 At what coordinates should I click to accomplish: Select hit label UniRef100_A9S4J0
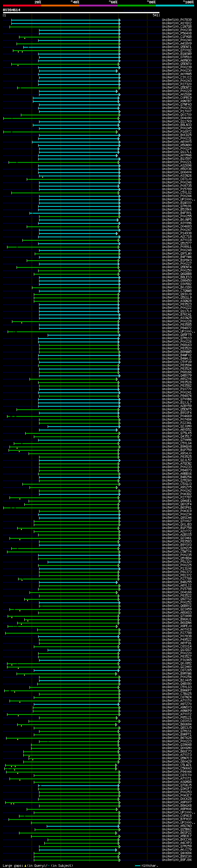pos(177,454)
